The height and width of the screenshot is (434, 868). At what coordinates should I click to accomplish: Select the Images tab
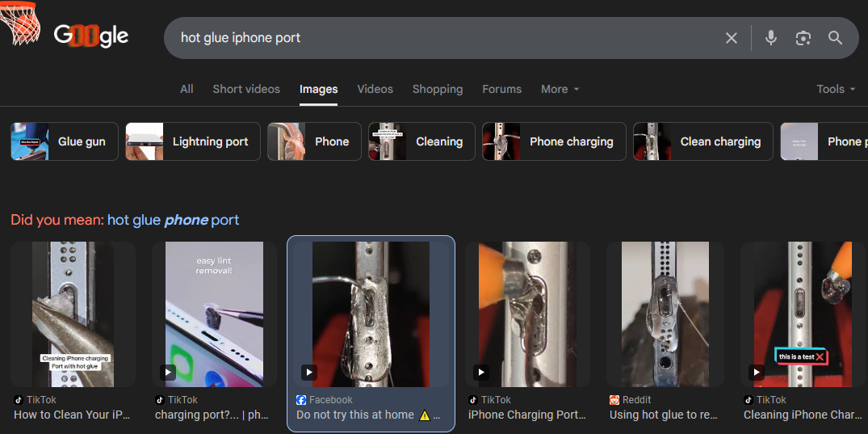tap(318, 89)
